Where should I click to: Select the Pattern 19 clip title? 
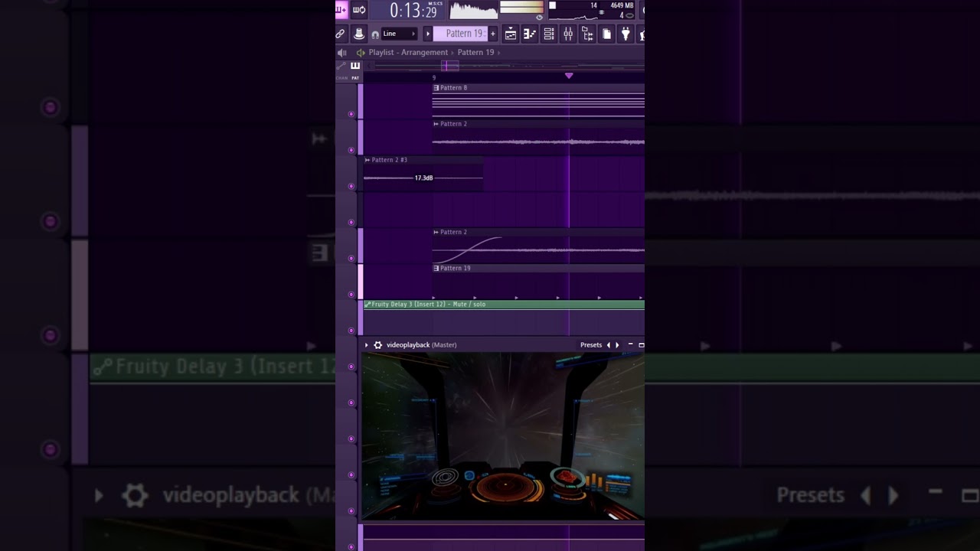pos(456,269)
